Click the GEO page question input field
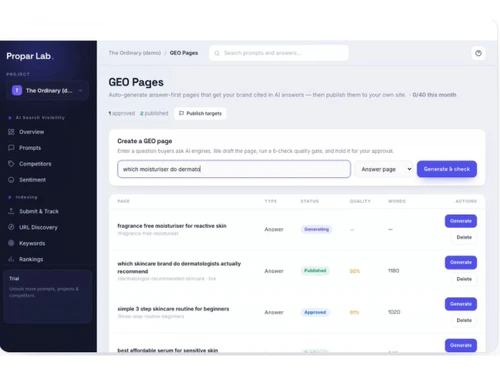The width and height of the screenshot is (500, 375). [x=234, y=169]
